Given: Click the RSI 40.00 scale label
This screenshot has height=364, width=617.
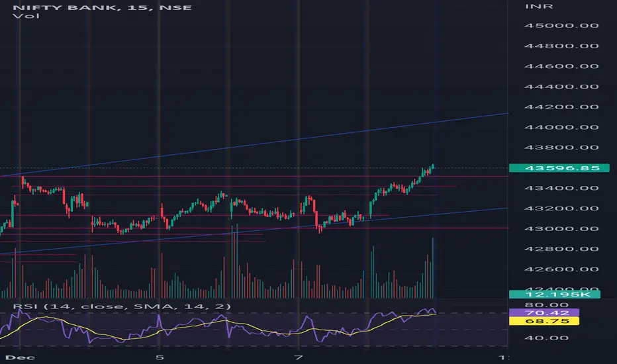Looking at the screenshot, I should [547, 338].
